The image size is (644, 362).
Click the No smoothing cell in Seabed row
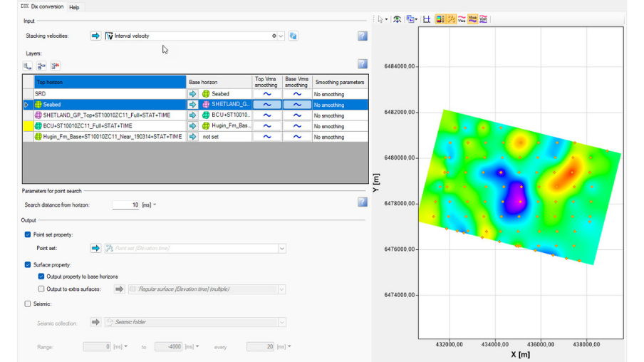[x=340, y=105]
